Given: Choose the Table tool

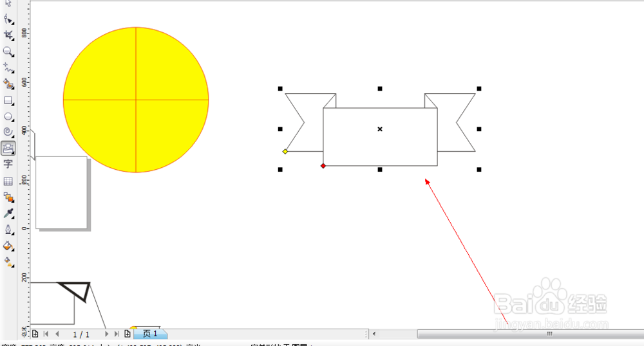Looking at the screenshot, I should tap(8, 181).
